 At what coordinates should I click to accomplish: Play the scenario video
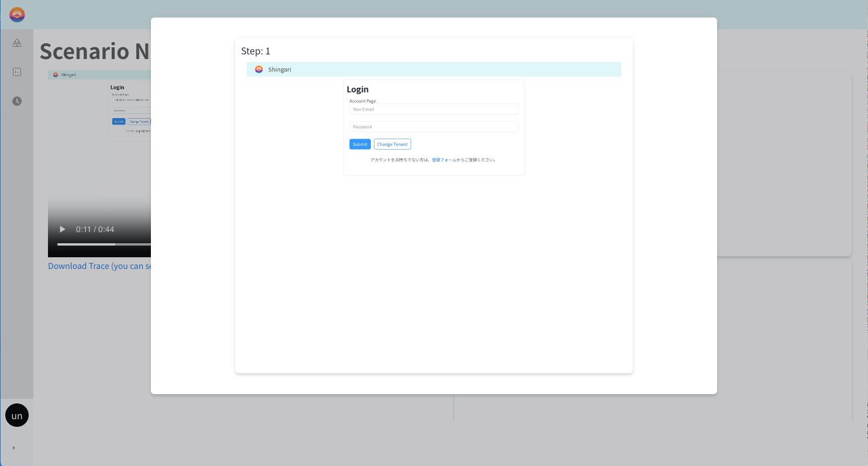[63, 229]
